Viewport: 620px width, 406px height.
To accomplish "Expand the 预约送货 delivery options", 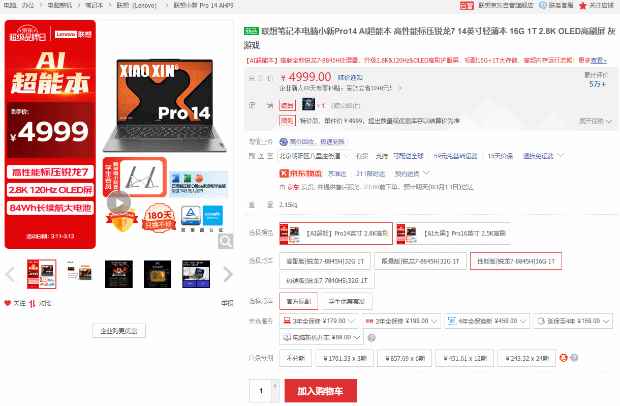I will [x=412, y=173].
